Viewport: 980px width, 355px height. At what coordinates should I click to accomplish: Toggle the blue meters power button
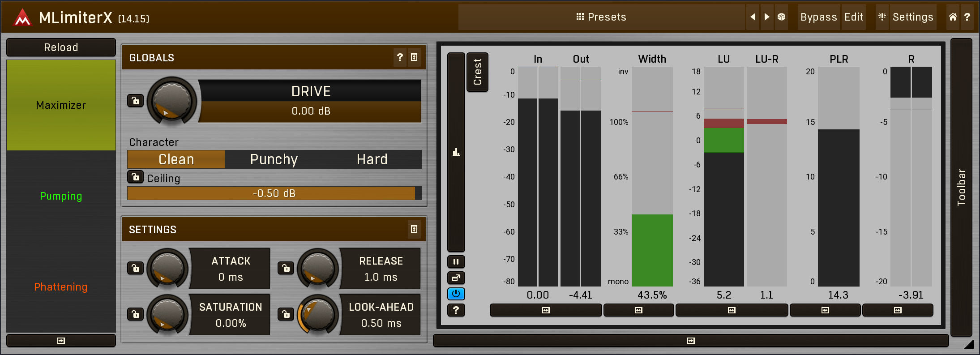[x=456, y=294]
